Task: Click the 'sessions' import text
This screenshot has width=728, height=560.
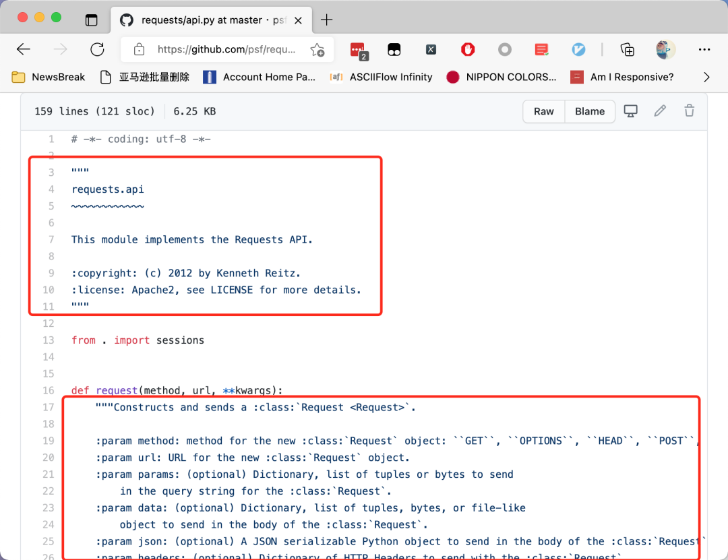Action: pos(180,340)
